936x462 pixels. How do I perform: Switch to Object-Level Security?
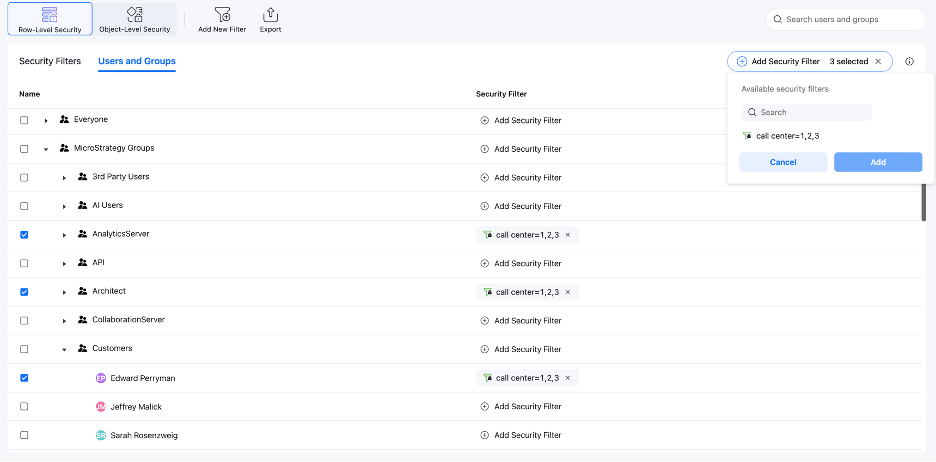135,19
